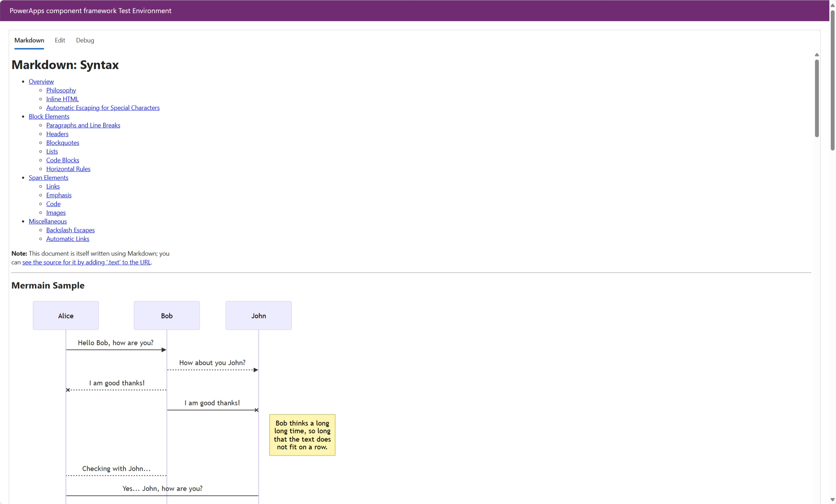836x504 pixels.
Task: Select the Markdown tab
Action: pos(29,40)
